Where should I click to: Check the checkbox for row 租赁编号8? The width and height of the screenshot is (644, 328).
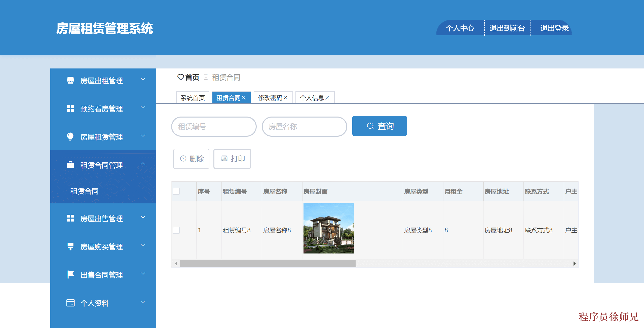pyautogui.click(x=176, y=230)
